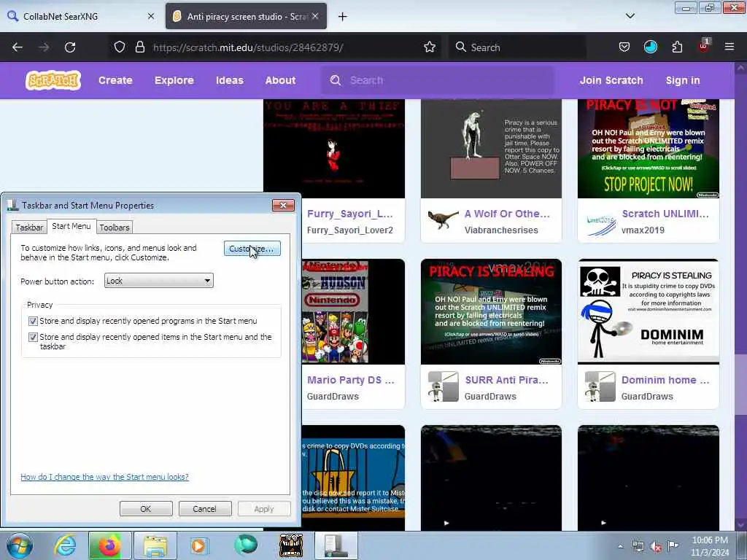
Task: Click OK in properties dialog
Action: [x=146, y=508]
